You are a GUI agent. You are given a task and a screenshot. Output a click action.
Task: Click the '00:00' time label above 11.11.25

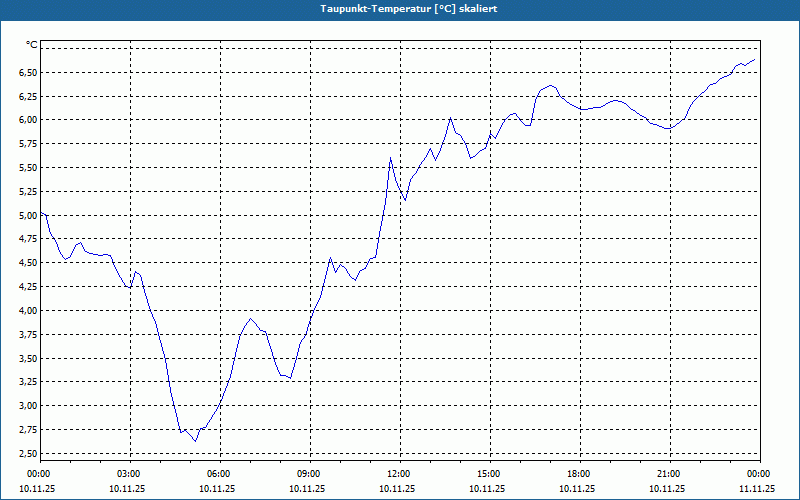(760, 474)
